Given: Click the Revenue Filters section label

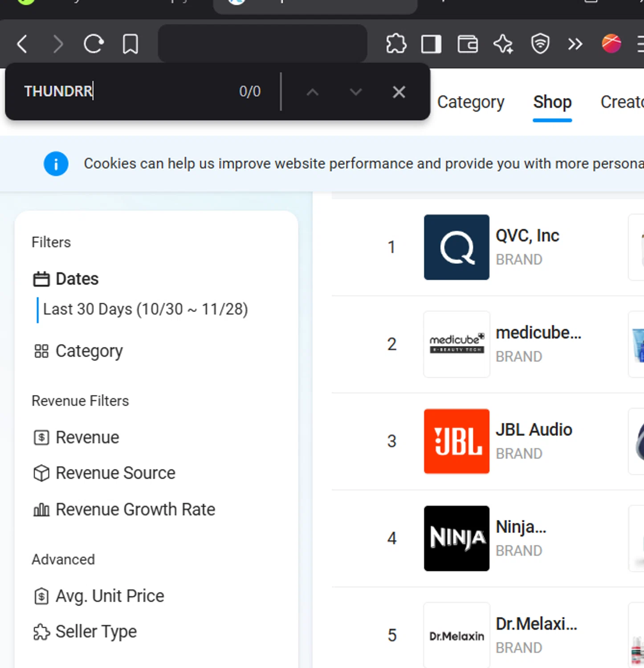Looking at the screenshot, I should coord(80,401).
